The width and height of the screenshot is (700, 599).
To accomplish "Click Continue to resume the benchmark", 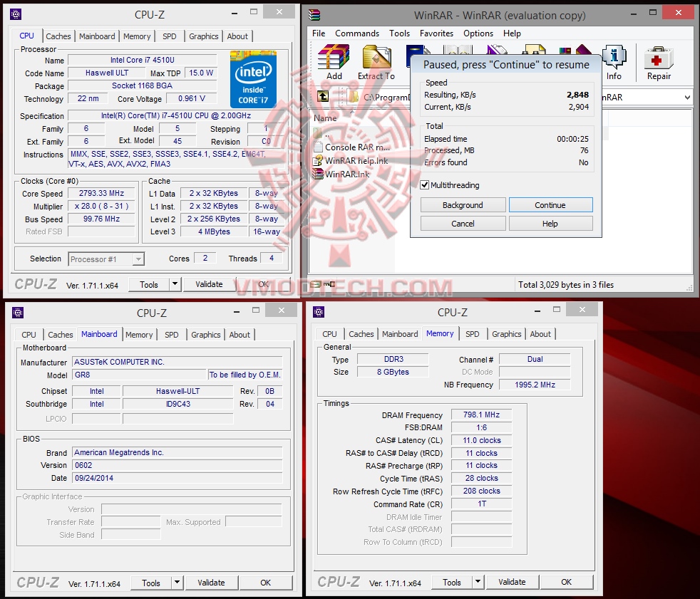I will pyautogui.click(x=550, y=205).
